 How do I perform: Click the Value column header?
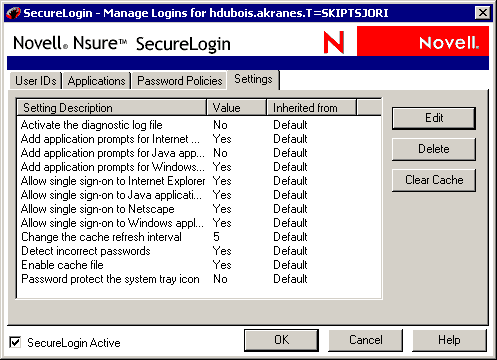tap(237, 108)
